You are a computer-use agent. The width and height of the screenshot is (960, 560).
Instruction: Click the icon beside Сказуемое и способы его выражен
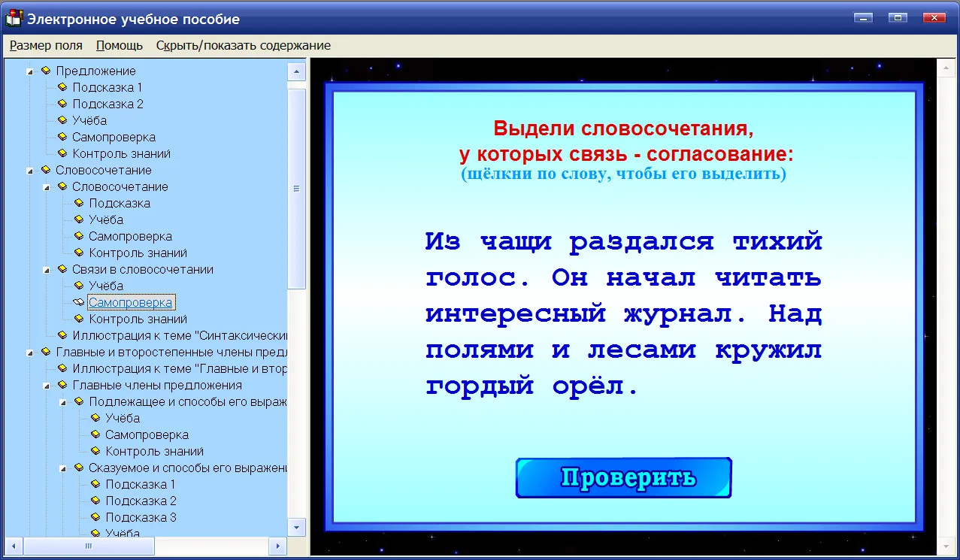pos(80,468)
